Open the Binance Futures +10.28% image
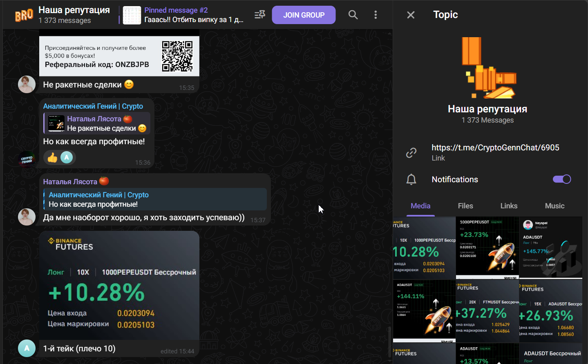 click(x=119, y=285)
